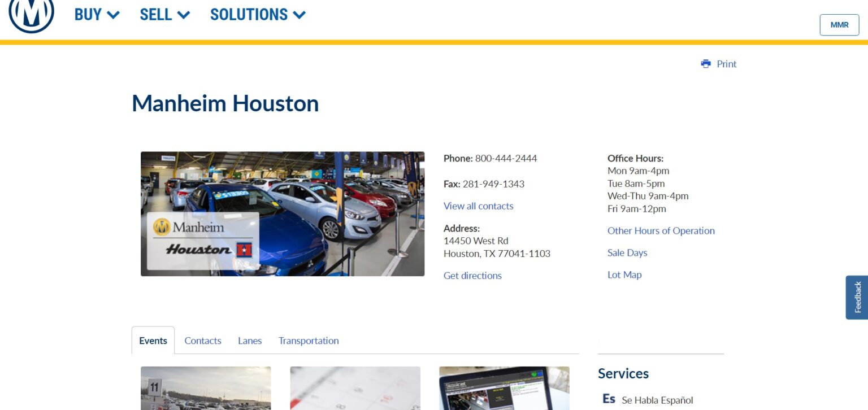868x410 pixels.
Task: Click the Manheim Houston facility photo
Action: (283, 213)
